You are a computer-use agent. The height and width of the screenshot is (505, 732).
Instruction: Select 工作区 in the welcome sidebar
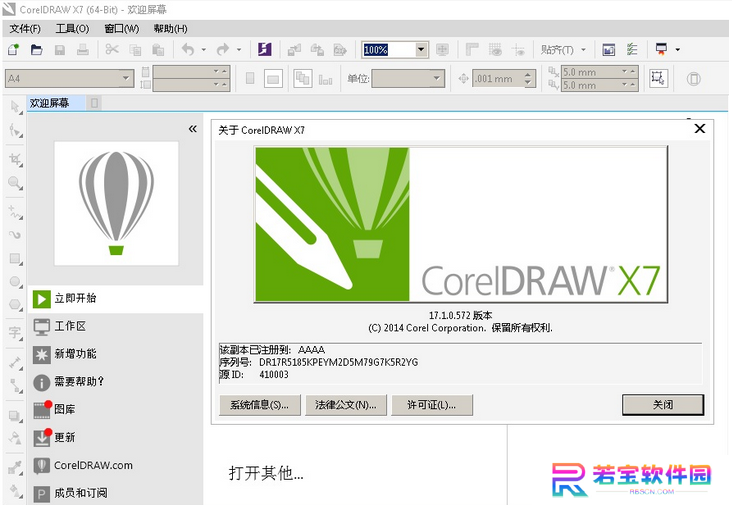pos(116,327)
